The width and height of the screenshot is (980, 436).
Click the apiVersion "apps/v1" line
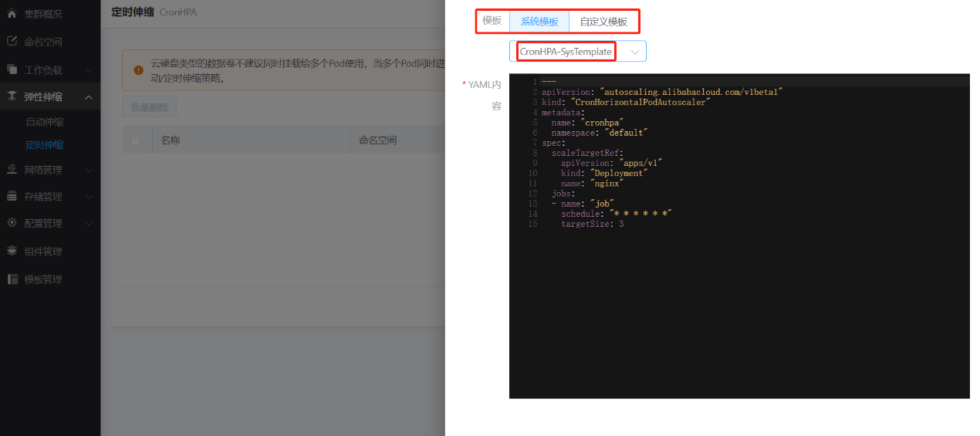(612, 163)
